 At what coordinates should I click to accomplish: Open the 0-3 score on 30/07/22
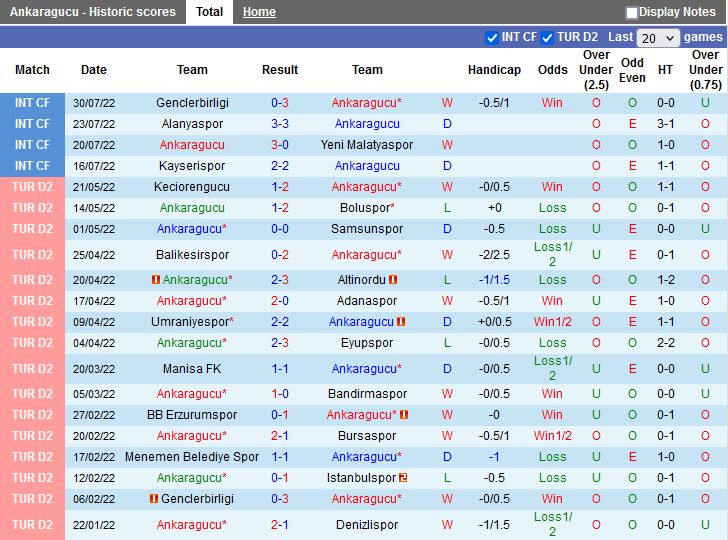pyautogui.click(x=280, y=103)
